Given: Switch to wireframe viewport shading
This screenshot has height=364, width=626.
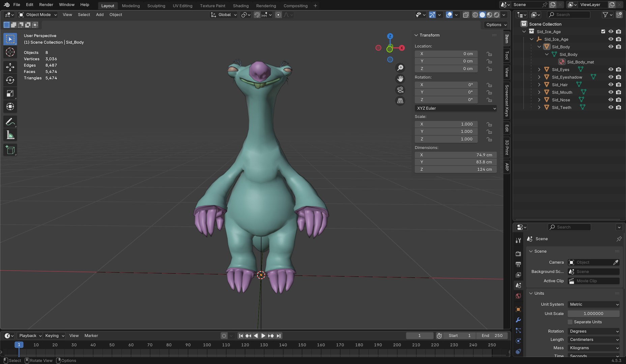Looking at the screenshot, I should (475, 15).
